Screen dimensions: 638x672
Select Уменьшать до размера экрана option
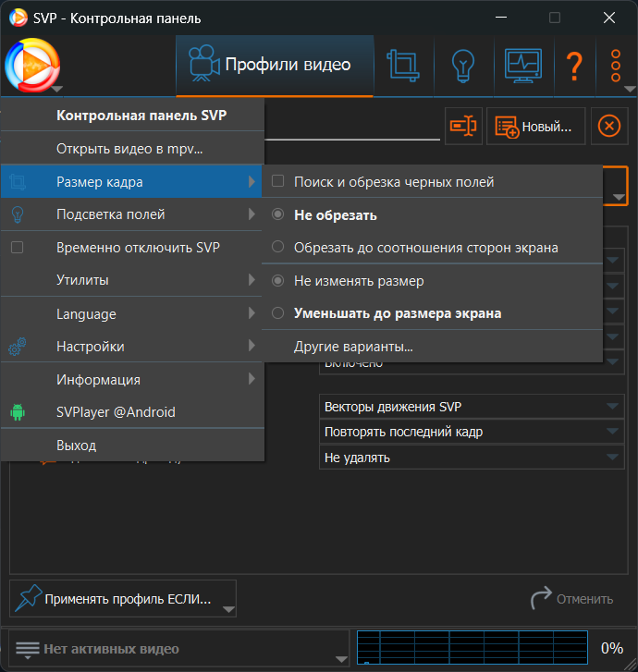pyautogui.click(x=277, y=313)
